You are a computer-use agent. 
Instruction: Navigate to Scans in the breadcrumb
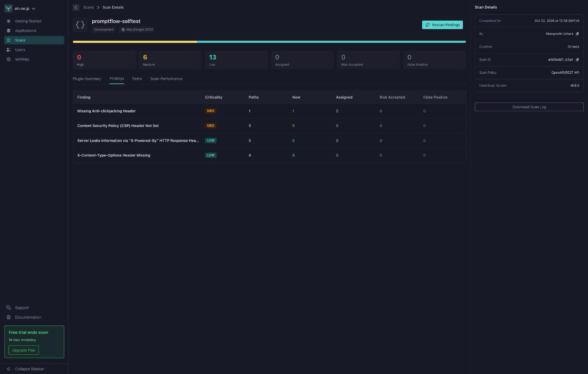(x=88, y=7)
